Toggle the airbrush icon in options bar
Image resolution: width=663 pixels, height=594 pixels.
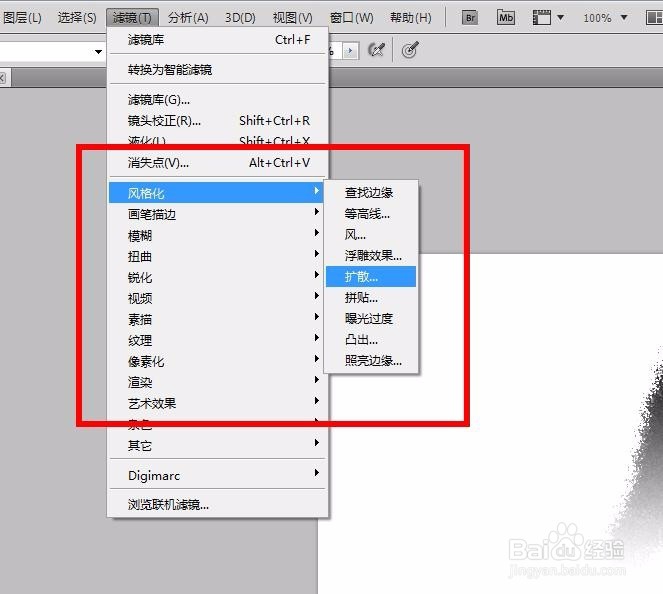(x=376, y=50)
